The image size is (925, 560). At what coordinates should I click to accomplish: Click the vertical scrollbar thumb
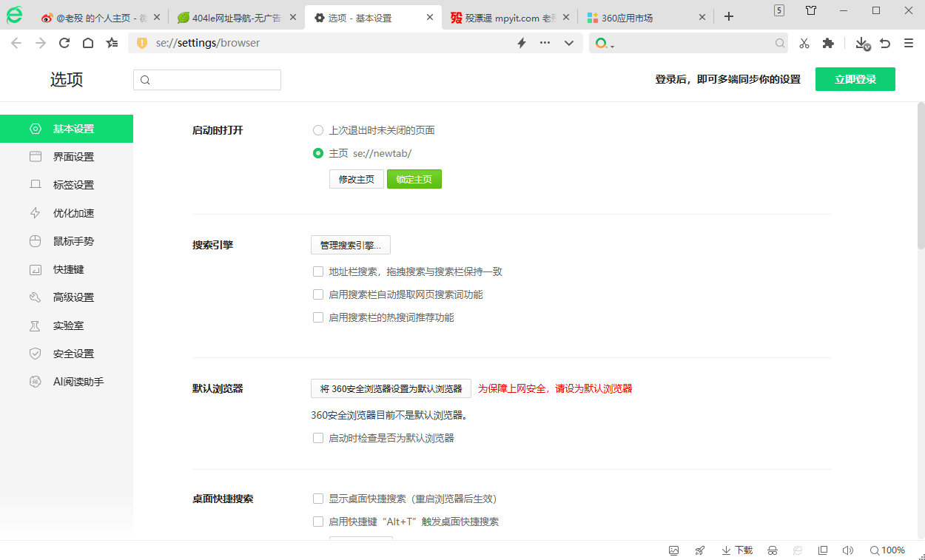point(921,175)
